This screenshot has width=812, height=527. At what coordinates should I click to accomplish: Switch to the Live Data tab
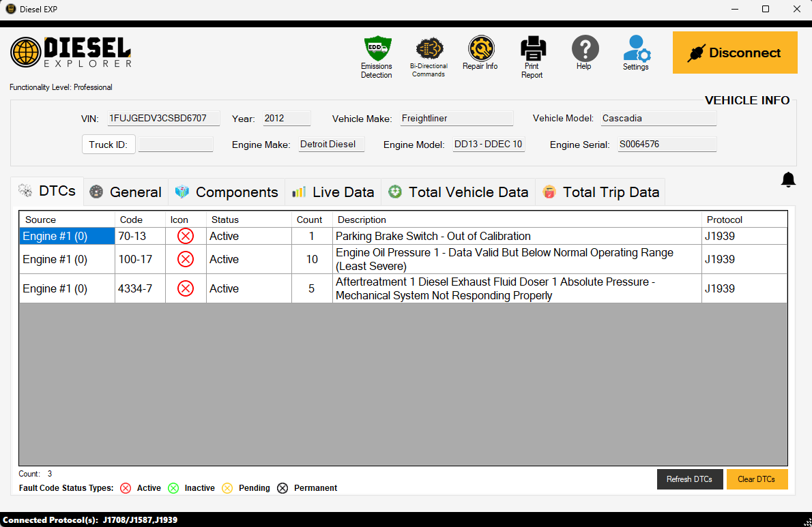(333, 192)
